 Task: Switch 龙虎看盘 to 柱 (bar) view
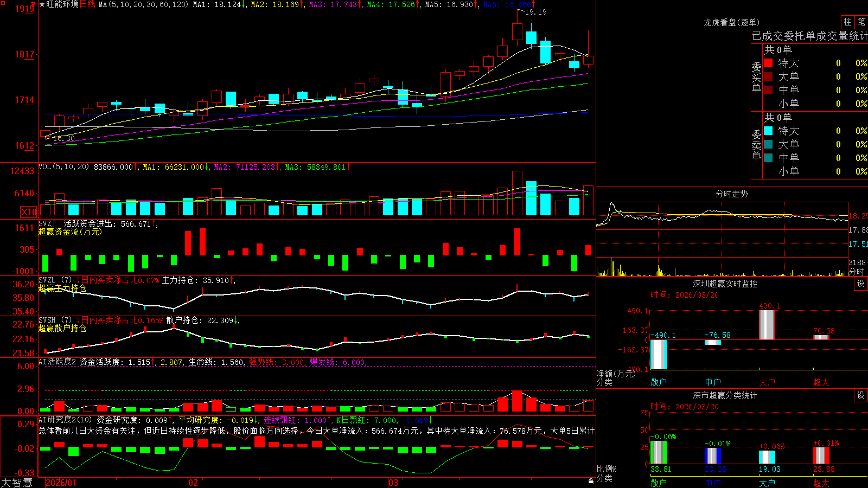click(x=847, y=22)
